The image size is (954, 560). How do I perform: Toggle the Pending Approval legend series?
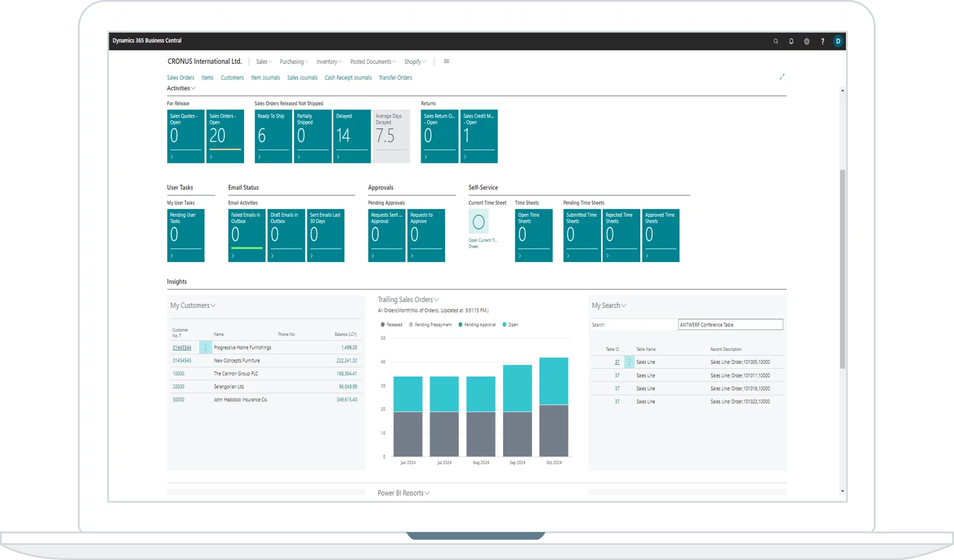pyautogui.click(x=476, y=325)
